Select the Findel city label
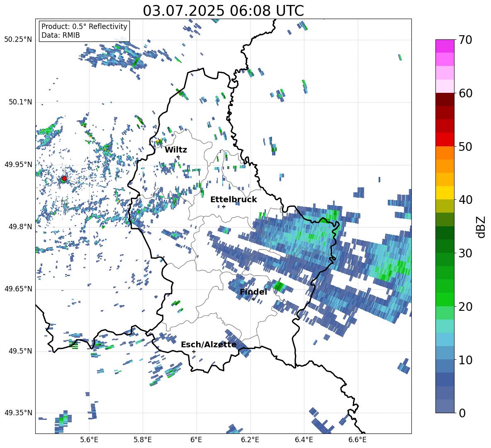491x448 pixels. coord(253,292)
